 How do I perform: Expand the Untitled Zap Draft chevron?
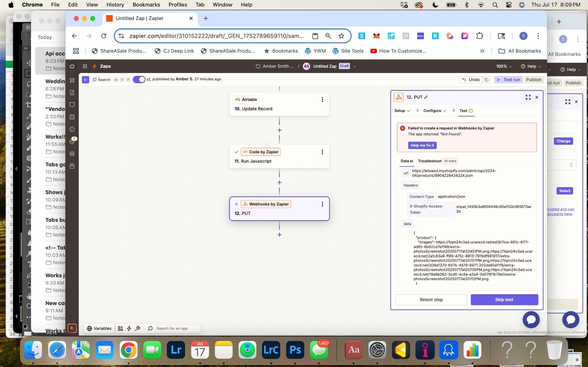click(355, 66)
